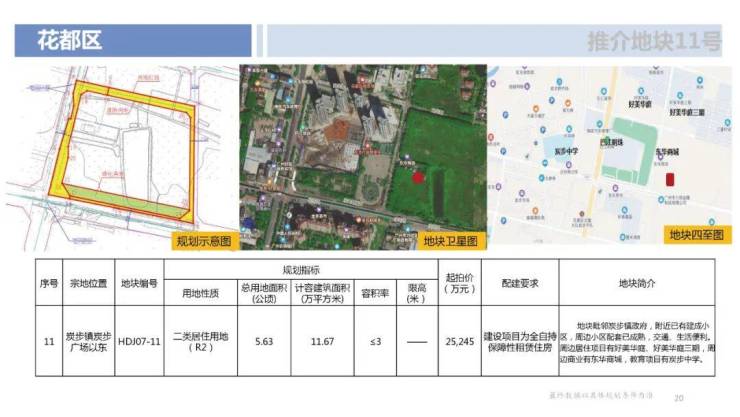Open the planning diagram image
This screenshot has height=417, width=740.
tap(122, 158)
